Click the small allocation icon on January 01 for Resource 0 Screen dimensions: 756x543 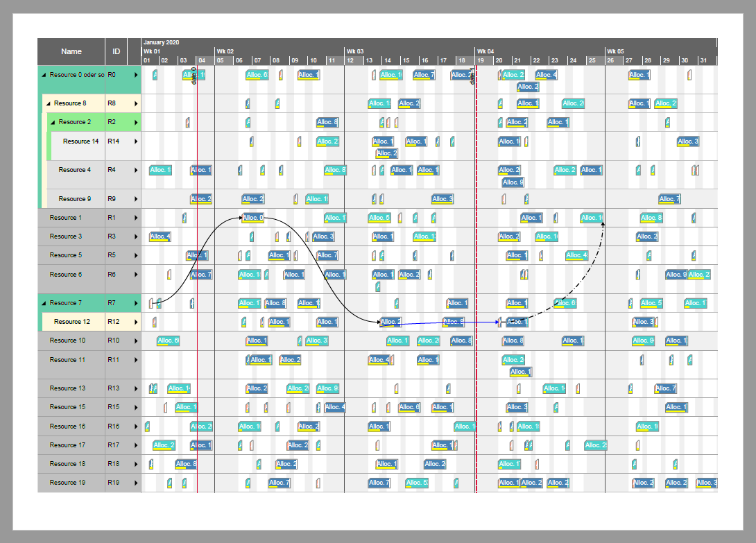(x=155, y=74)
